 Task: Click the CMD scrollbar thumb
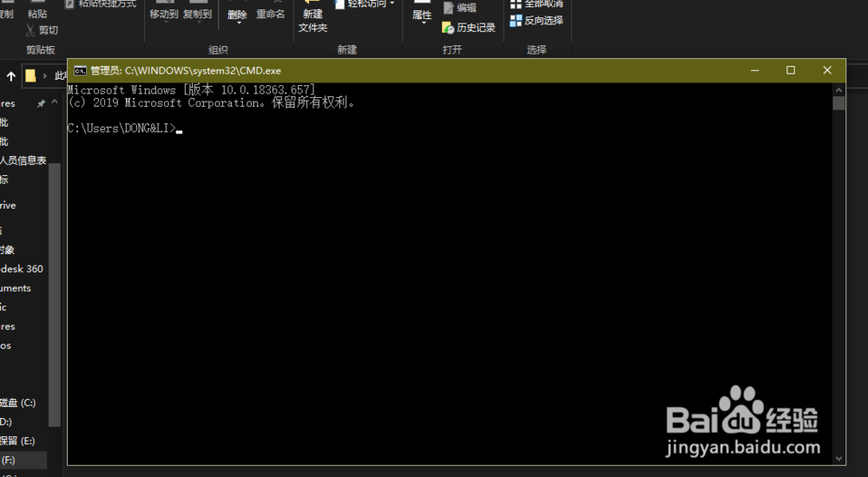838,103
